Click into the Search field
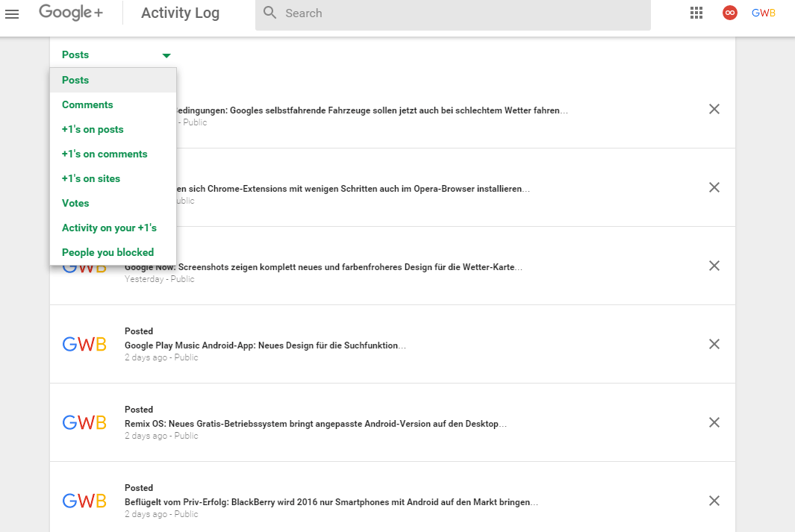795x532 pixels. [x=463, y=13]
